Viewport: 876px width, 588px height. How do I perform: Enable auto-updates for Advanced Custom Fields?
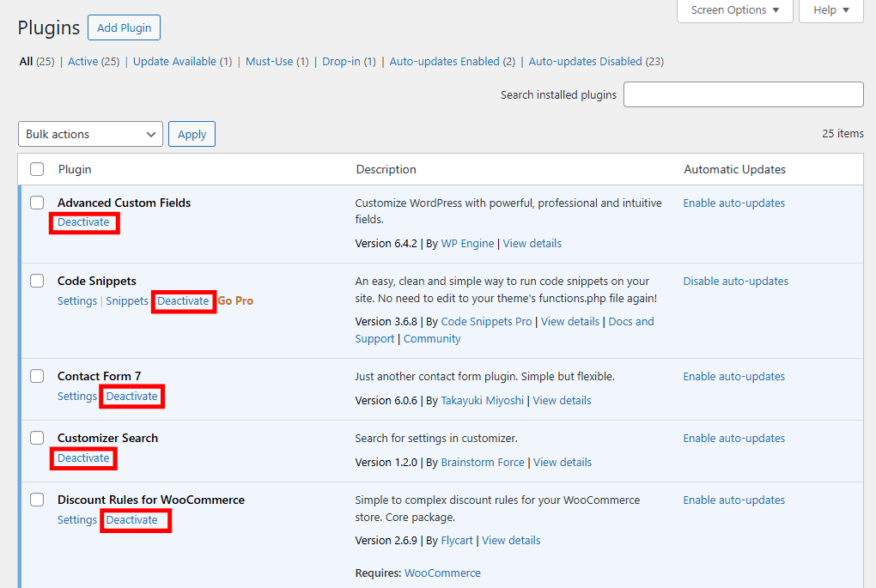coord(733,203)
